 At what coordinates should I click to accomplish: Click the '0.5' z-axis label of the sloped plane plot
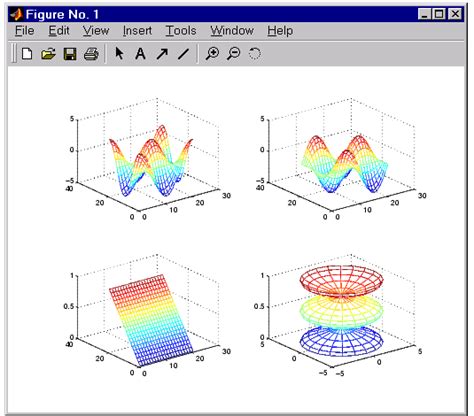coord(69,307)
